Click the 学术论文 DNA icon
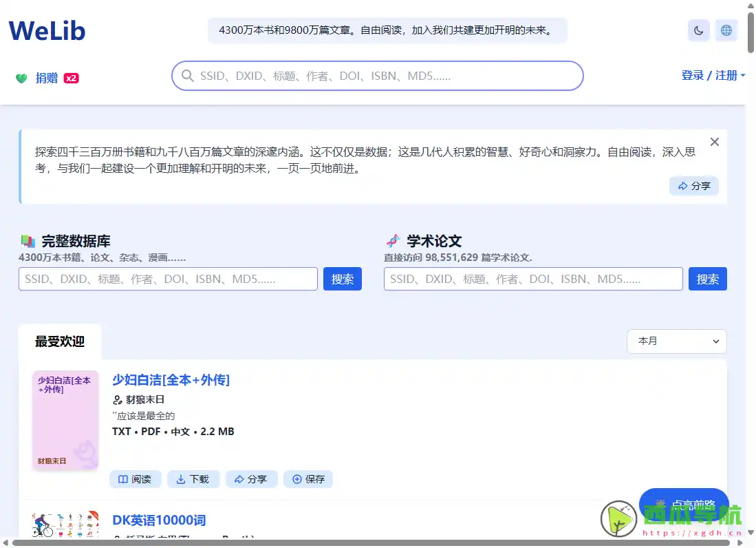Viewport: 756px width, 548px height. pyautogui.click(x=393, y=240)
